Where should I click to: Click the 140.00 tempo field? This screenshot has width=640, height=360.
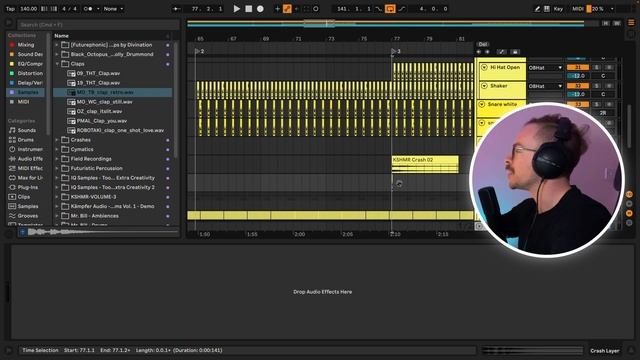click(x=28, y=9)
